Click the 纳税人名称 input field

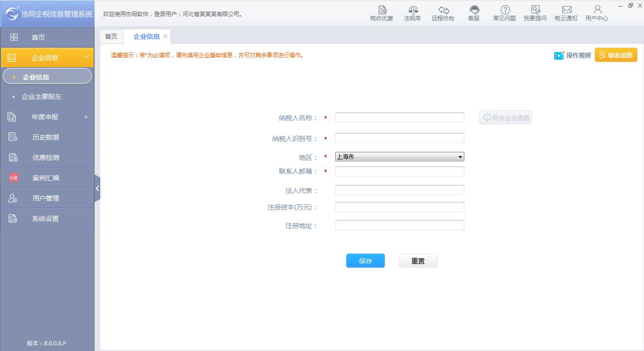400,118
